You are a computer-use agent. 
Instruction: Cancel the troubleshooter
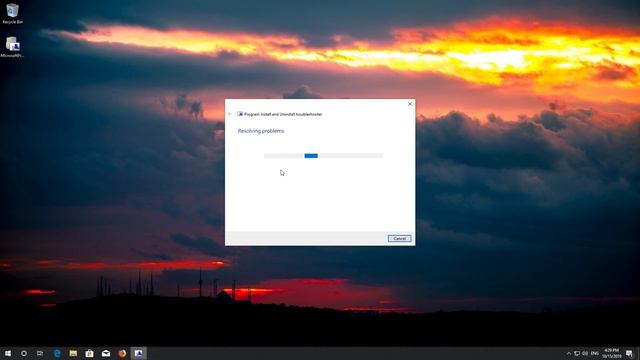(399, 238)
